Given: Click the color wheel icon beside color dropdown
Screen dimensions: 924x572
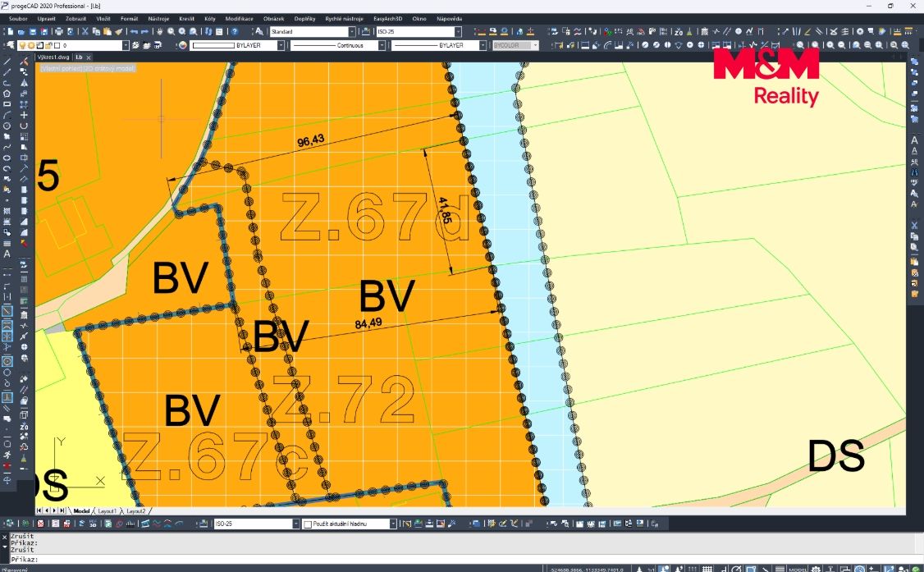Looking at the screenshot, I should point(182,45).
